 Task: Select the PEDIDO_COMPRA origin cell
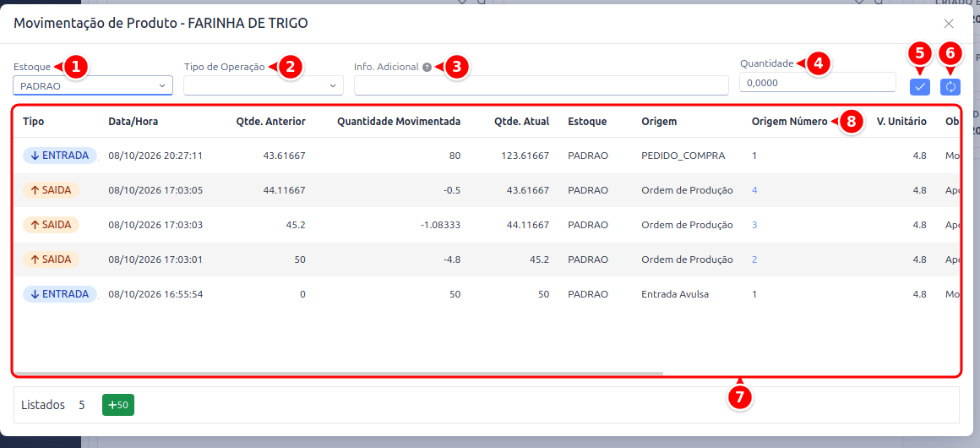[x=683, y=156]
